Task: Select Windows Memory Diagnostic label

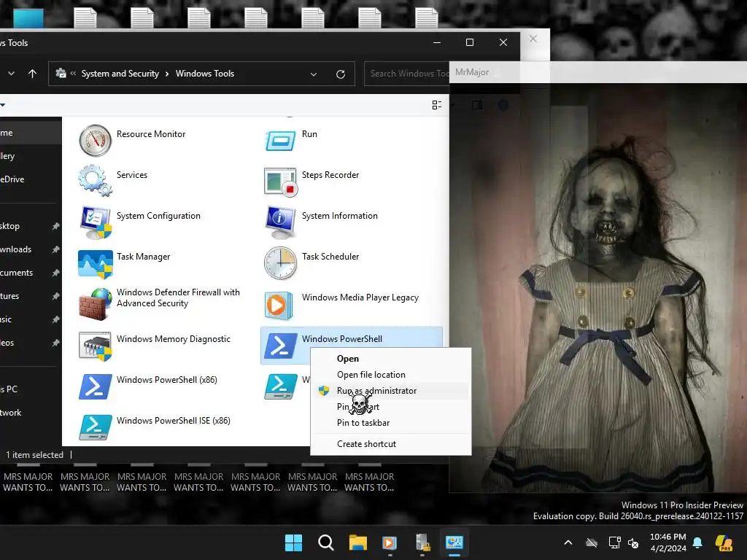Action: coord(174,339)
